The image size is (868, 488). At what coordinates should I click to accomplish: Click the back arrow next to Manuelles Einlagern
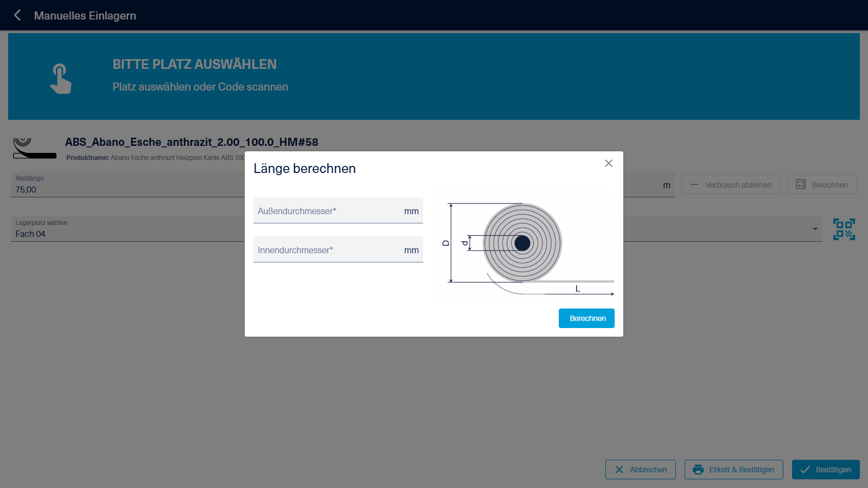pos(17,15)
